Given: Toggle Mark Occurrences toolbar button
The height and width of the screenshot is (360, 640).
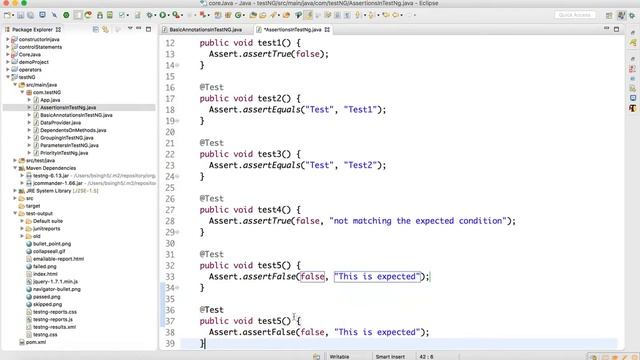Looking at the screenshot, I should tap(308, 15).
